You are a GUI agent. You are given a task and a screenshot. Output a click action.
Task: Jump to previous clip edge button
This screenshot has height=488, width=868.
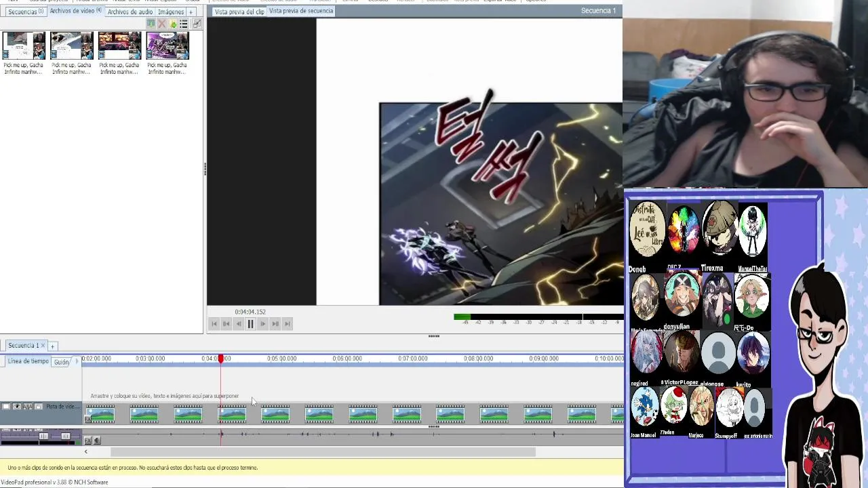226,324
